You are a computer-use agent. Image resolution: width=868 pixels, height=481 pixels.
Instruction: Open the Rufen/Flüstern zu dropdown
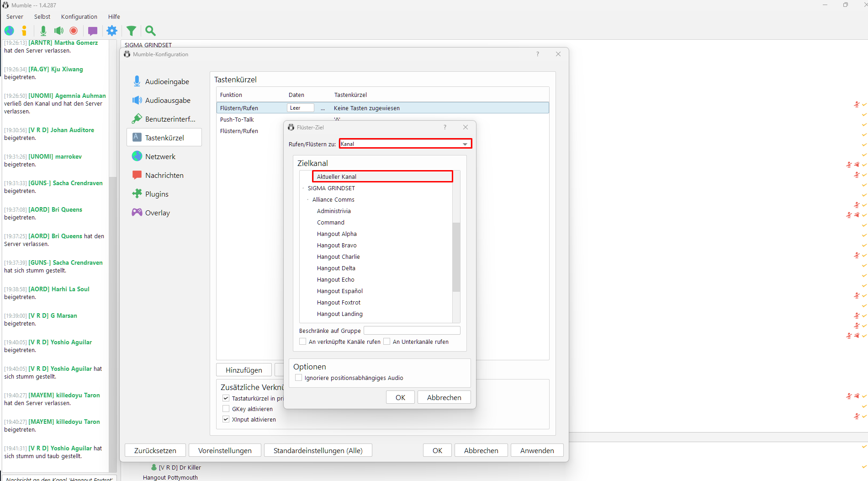[405, 144]
